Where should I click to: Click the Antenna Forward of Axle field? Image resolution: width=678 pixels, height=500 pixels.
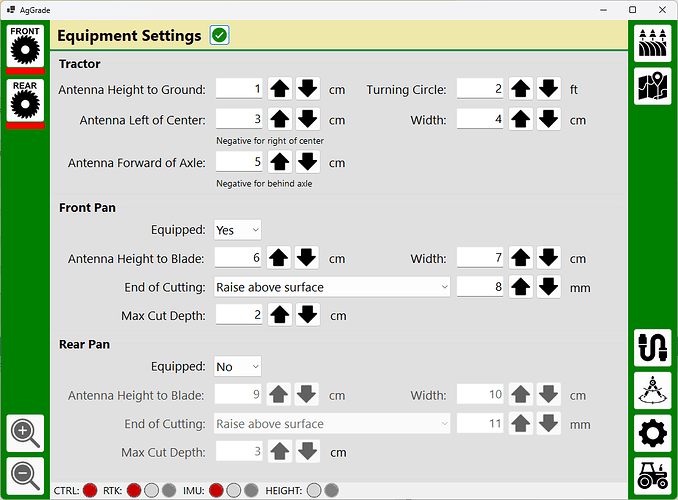point(239,162)
